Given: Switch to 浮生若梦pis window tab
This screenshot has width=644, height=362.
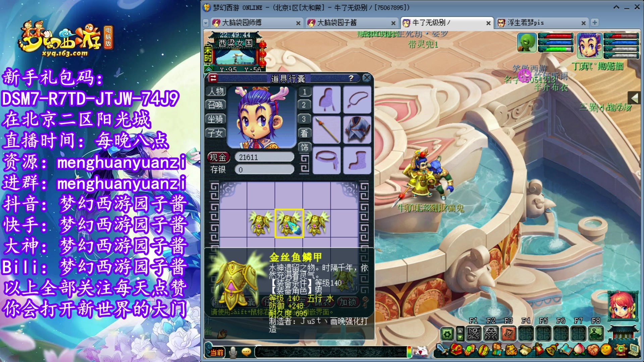Looking at the screenshot, I should 541,23.
